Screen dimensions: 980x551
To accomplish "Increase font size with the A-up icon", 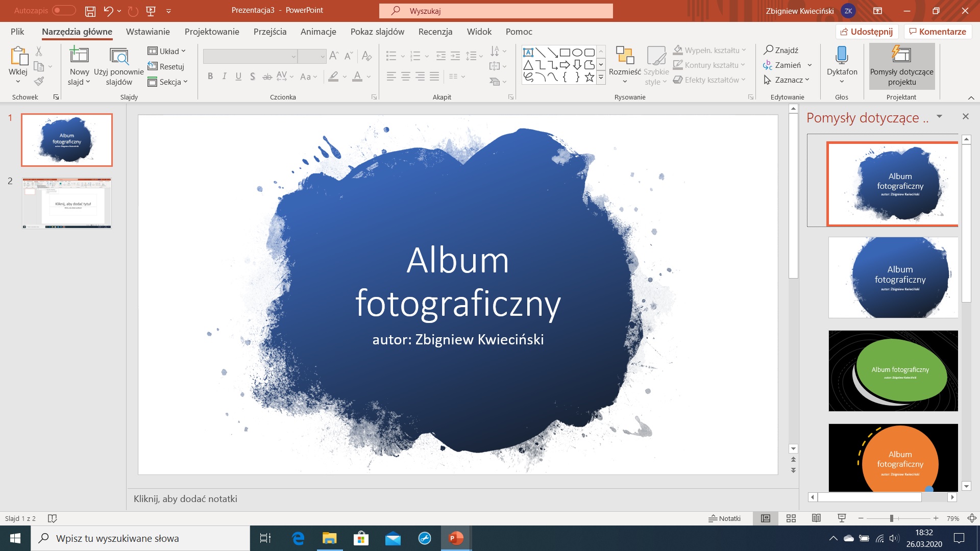I will click(x=334, y=56).
